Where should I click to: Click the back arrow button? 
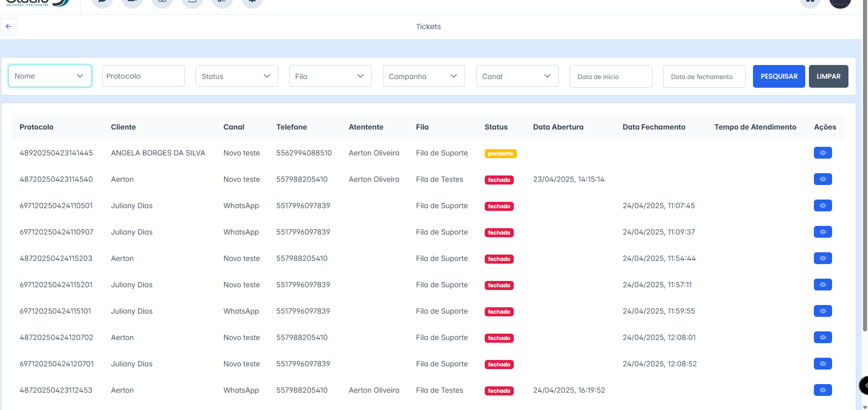coord(9,26)
